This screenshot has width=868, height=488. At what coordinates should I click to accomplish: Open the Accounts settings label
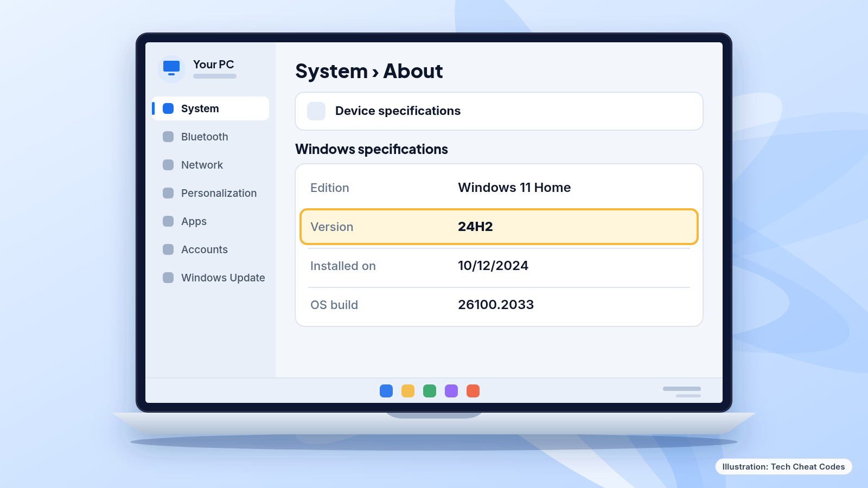[205, 249]
